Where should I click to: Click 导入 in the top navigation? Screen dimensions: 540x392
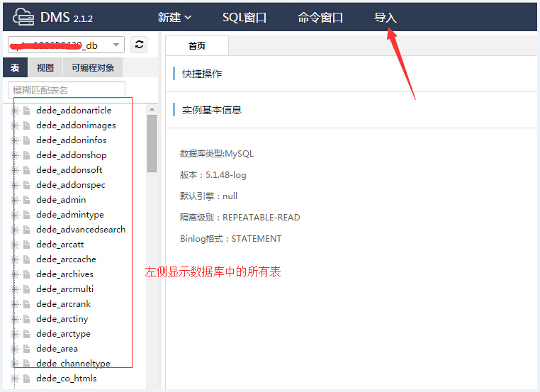[385, 18]
